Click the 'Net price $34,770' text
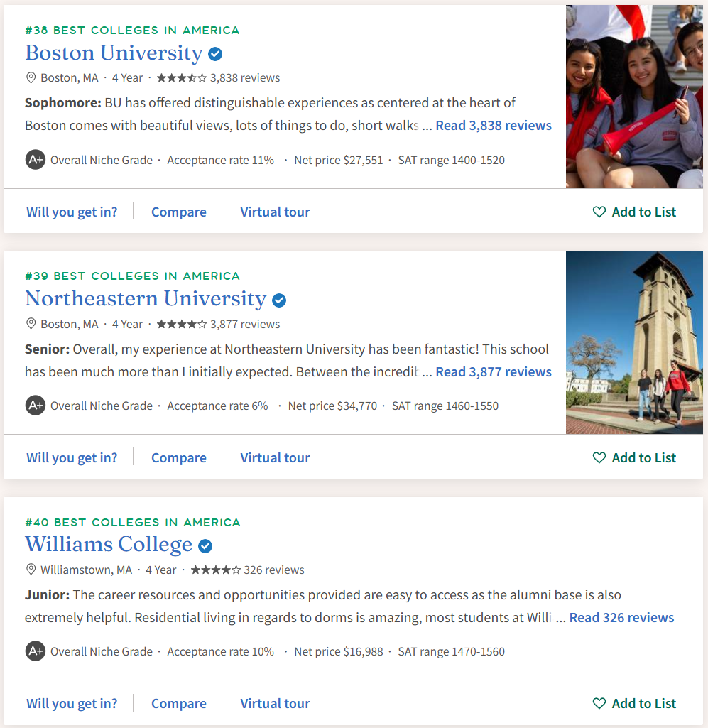The width and height of the screenshot is (708, 728). pyautogui.click(x=332, y=406)
